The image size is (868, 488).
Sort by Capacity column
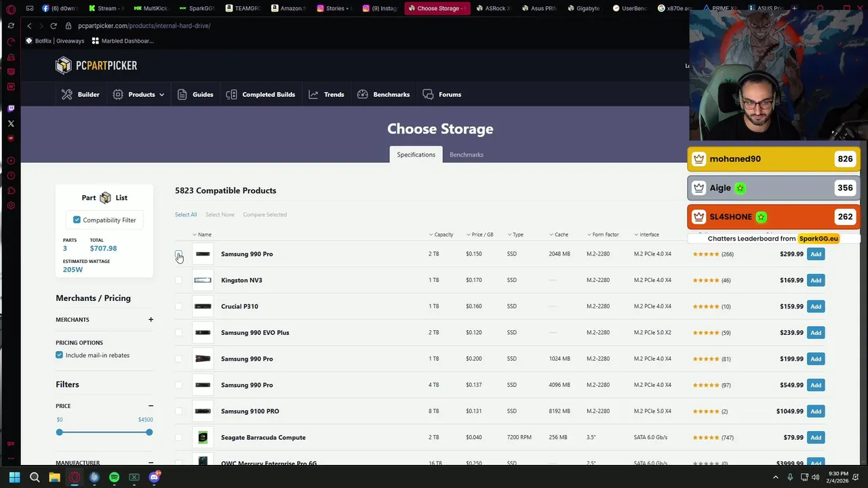[x=441, y=235]
